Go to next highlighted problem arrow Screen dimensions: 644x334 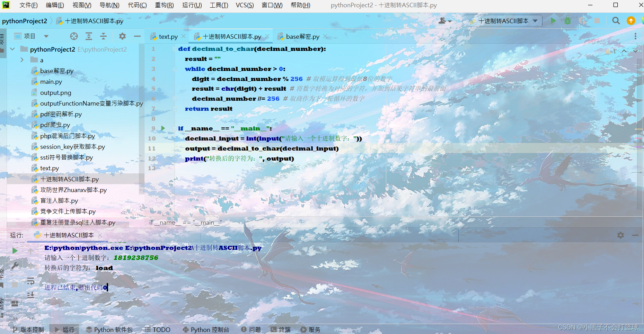(x=636, y=51)
